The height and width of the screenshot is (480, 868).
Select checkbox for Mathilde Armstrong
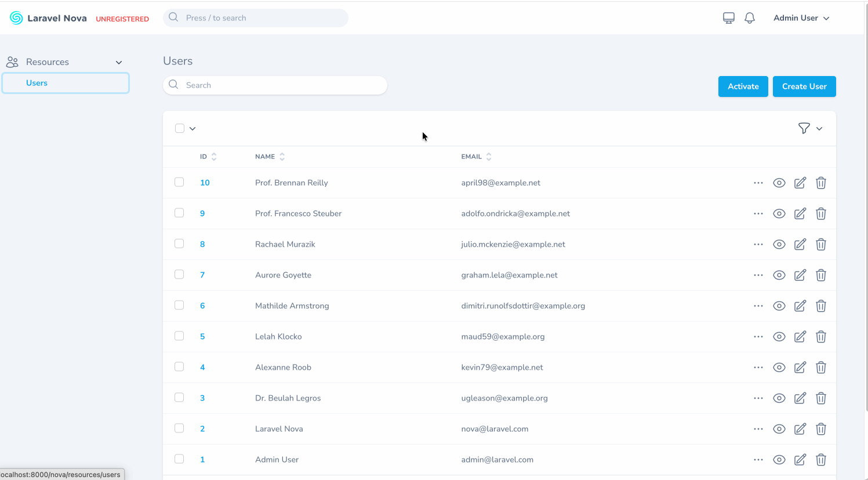(x=179, y=305)
